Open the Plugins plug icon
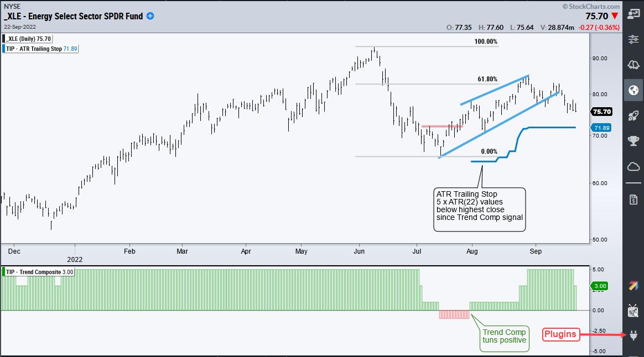The width and height of the screenshot is (644, 357). point(633,335)
